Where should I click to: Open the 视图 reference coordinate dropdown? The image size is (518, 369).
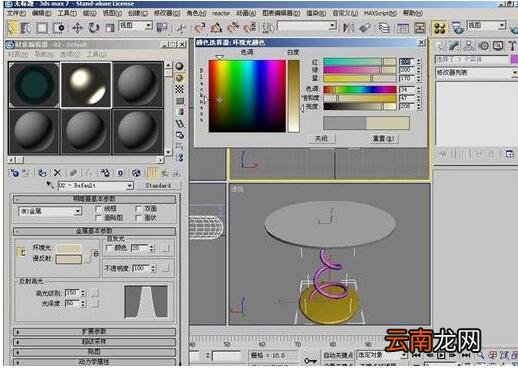[x=136, y=26]
